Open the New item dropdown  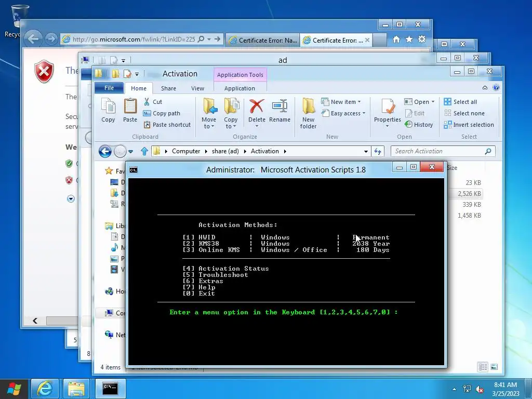coord(341,102)
